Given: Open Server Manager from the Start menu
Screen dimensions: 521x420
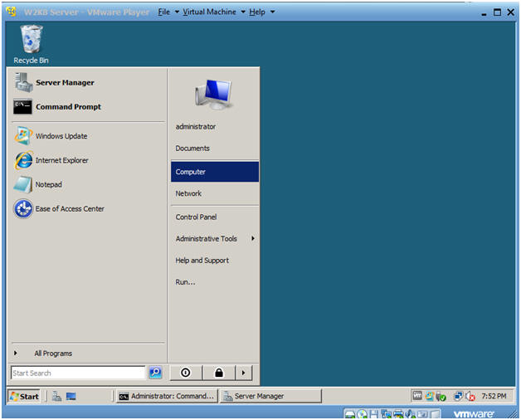Looking at the screenshot, I should click(88, 82).
